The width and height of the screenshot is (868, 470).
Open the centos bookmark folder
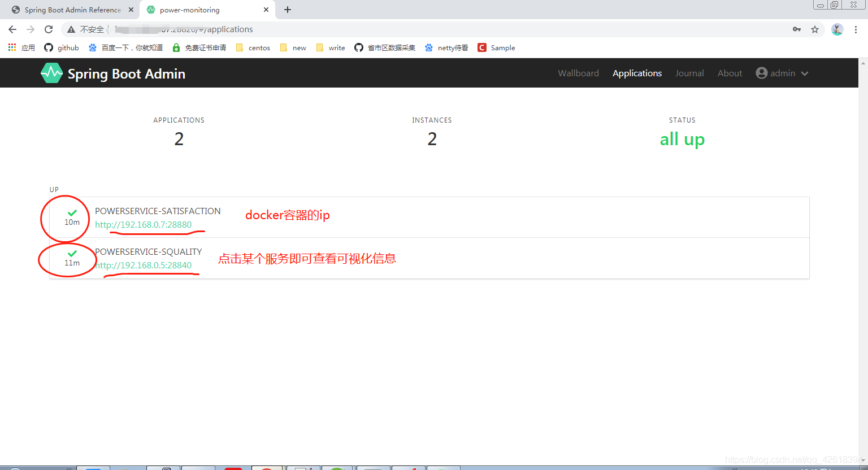(253, 47)
